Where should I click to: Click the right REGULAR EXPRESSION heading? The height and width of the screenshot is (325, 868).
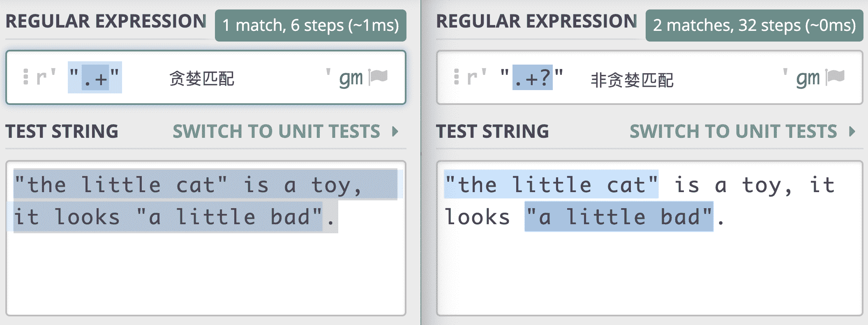536,21
